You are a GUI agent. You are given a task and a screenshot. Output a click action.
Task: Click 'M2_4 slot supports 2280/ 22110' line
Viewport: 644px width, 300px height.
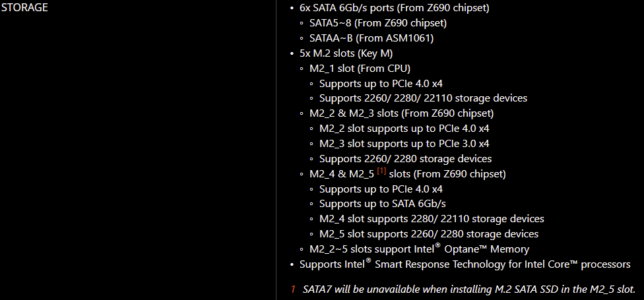pyautogui.click(x=432, y=219)
